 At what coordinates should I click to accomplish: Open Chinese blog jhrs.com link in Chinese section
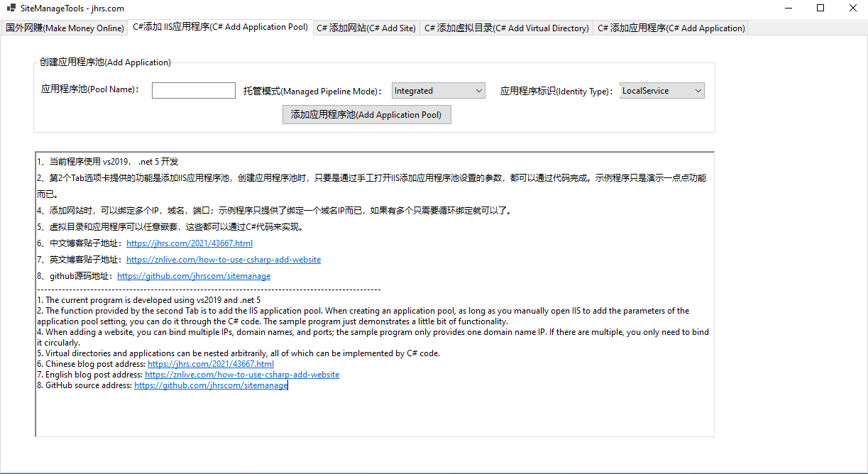coord(189,243)
